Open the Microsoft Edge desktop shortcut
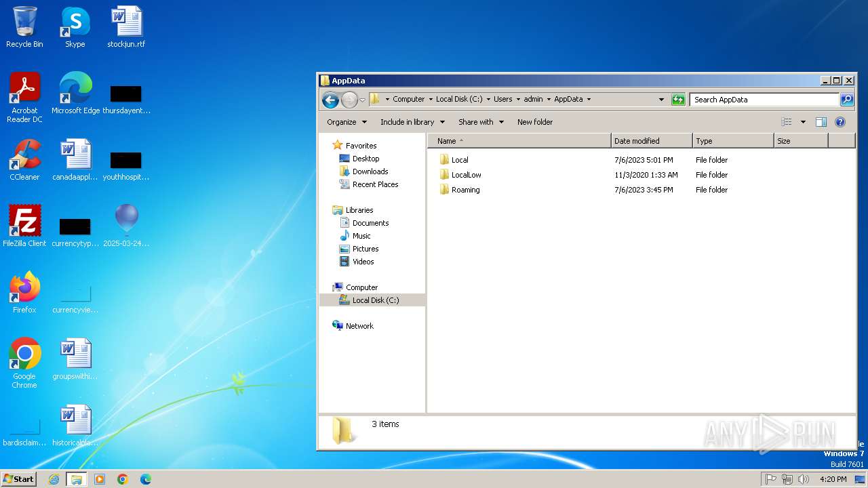The image size is (868, 488). [75, 94]
